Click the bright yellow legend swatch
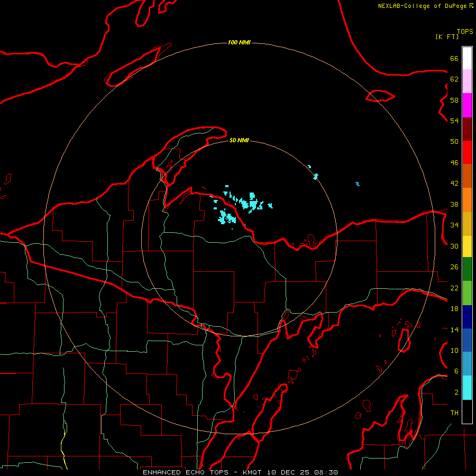 tap(467, 246)
